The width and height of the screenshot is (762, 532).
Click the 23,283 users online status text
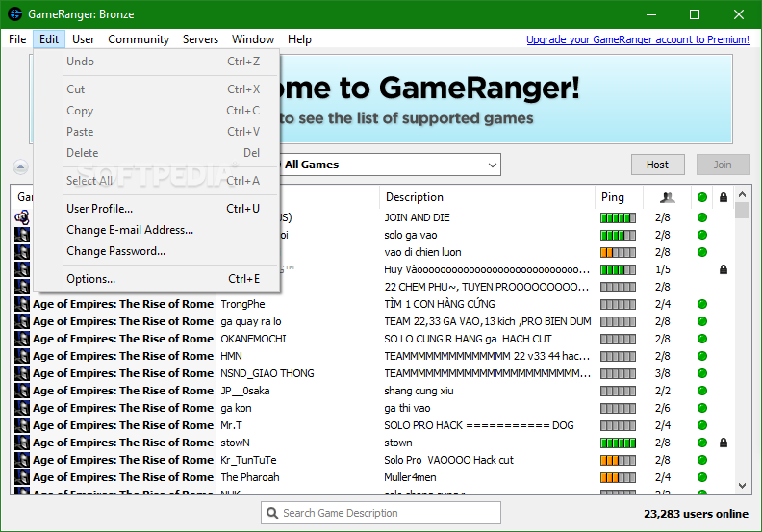tap(696, 514)
